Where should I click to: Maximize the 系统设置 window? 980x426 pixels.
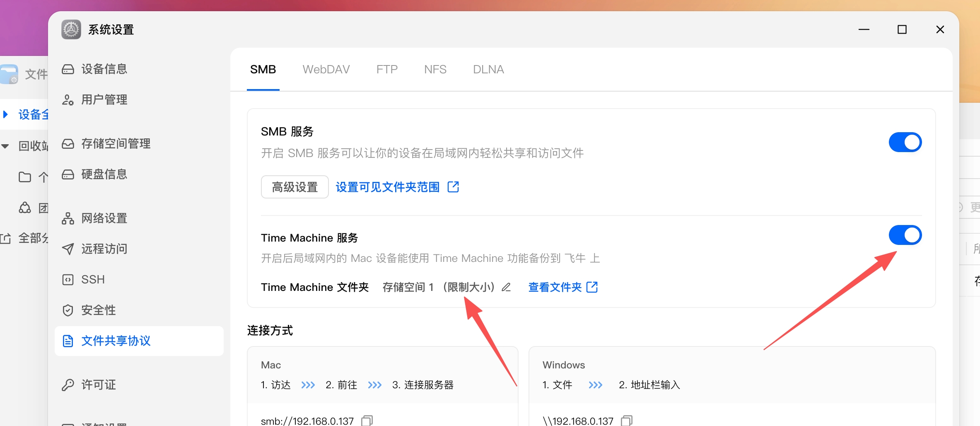click(x=902, y=29)
